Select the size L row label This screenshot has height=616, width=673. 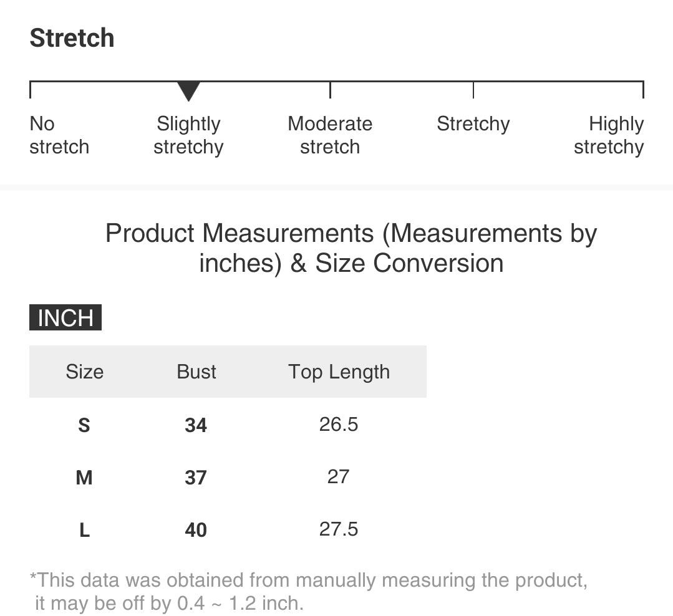(84, 530)
